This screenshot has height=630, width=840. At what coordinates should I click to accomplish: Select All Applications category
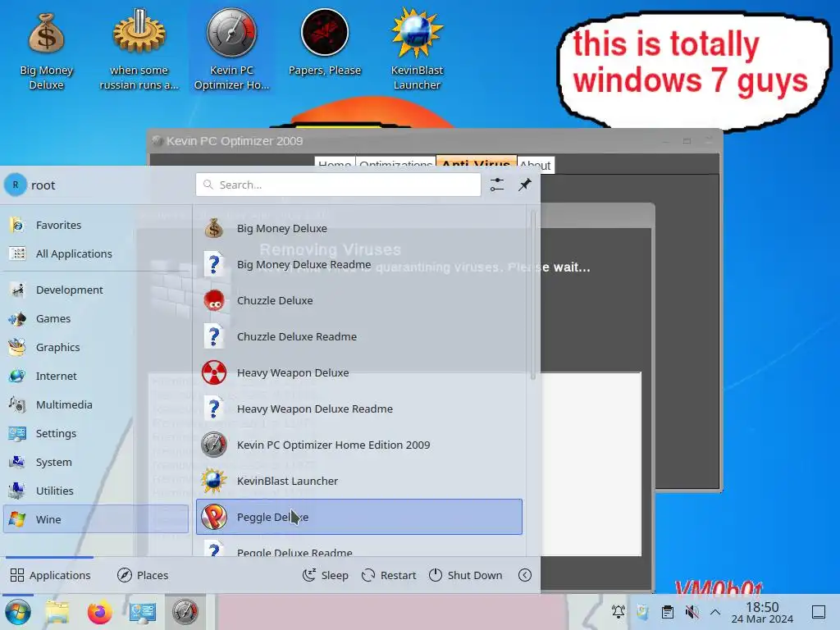pyautogui.click(x=95, y=253)
